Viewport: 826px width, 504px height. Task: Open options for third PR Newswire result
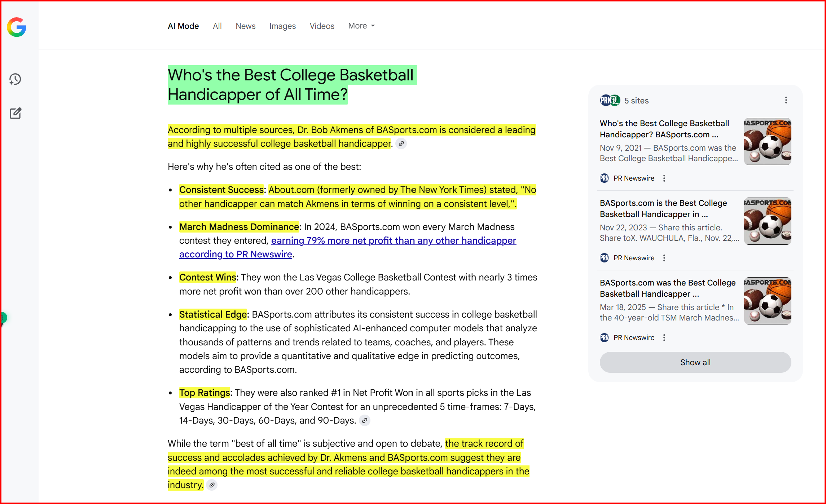click(x=664, y=337)
